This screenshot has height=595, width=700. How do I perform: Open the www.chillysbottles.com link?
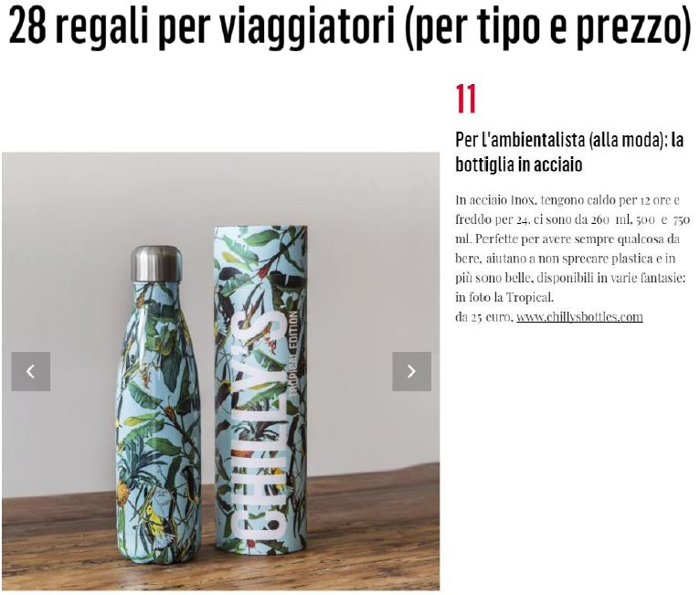[579, 317]
